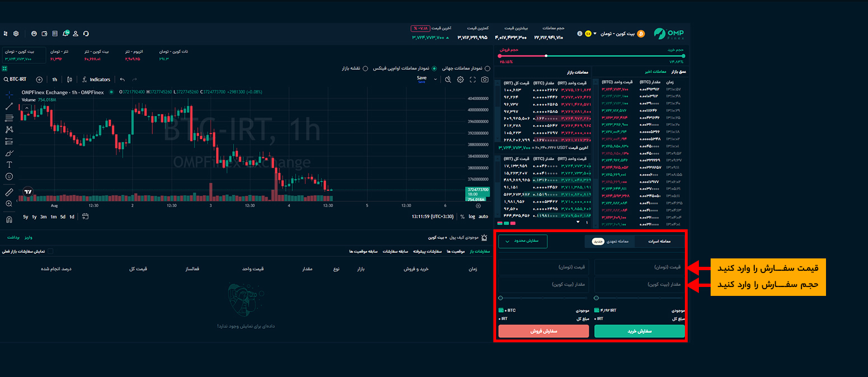This screenshot has height=377, width=868.
Task: Select نقشه بازار radio option
Action: [366, 68]
